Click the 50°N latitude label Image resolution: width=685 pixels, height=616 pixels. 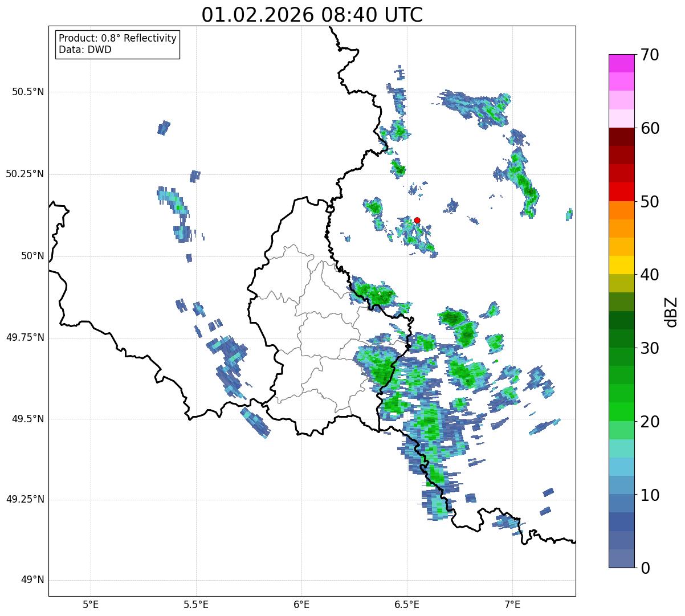32,256
